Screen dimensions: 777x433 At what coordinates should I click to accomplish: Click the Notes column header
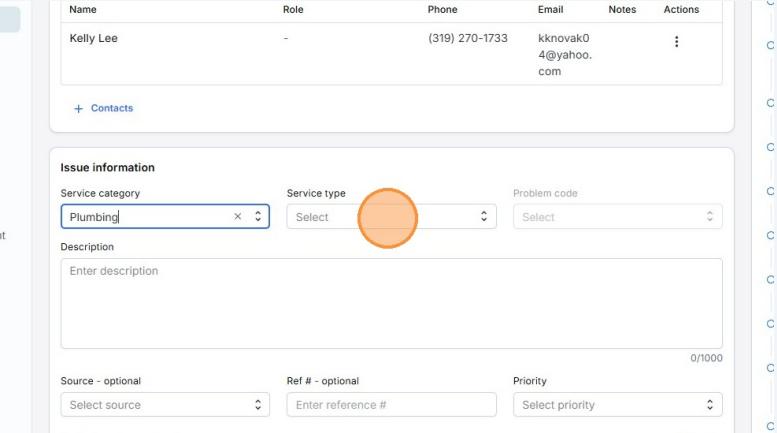tap(622, 10)
